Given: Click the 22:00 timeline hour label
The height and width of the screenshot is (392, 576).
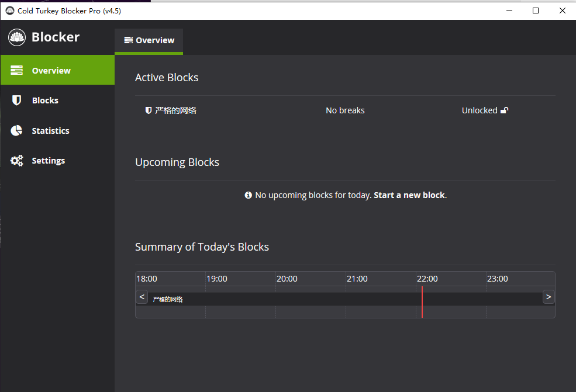Looking at the screenshot, I should point(427,279).
